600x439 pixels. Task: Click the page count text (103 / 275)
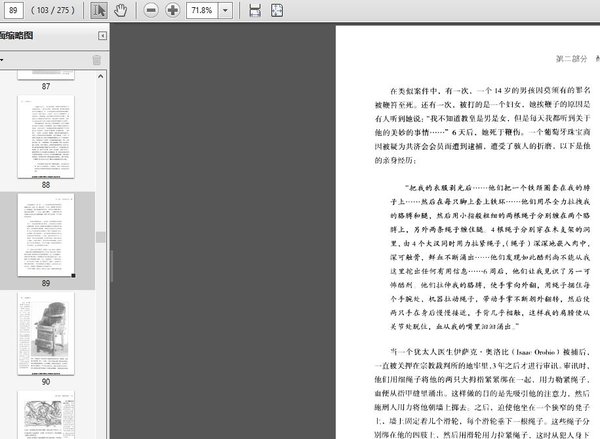pos(53,10)
